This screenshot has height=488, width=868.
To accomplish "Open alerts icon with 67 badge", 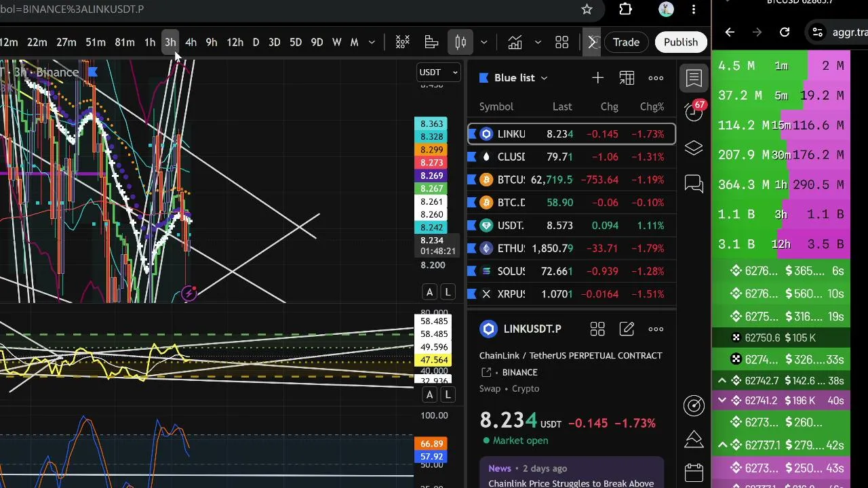I will pos(694,111).
